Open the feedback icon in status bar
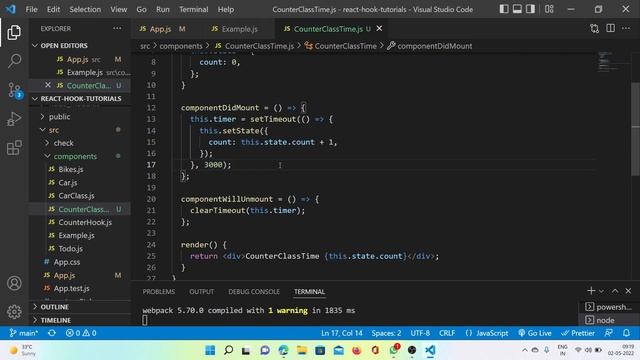The image size is (640, 360). pos(609,333)
